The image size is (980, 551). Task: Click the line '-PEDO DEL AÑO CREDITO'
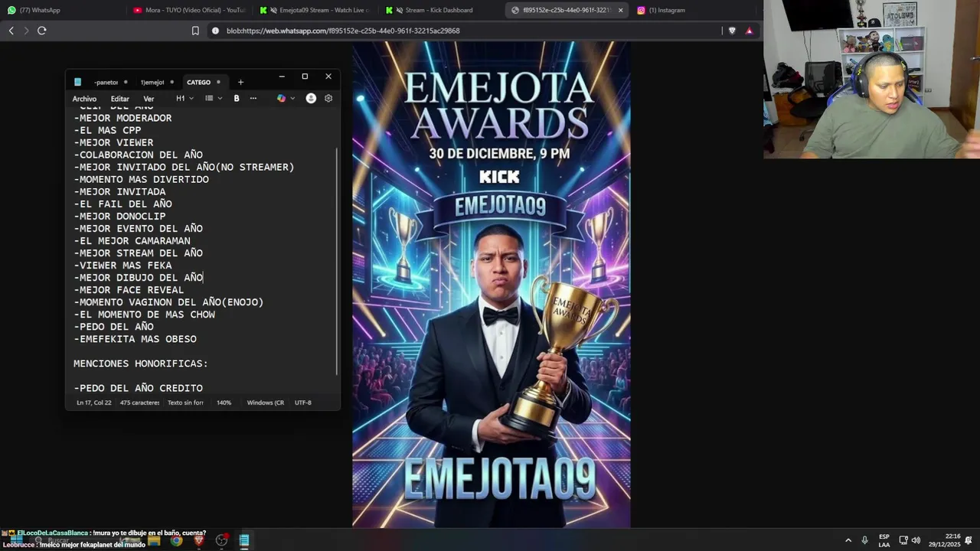click(x=138, y=388)
